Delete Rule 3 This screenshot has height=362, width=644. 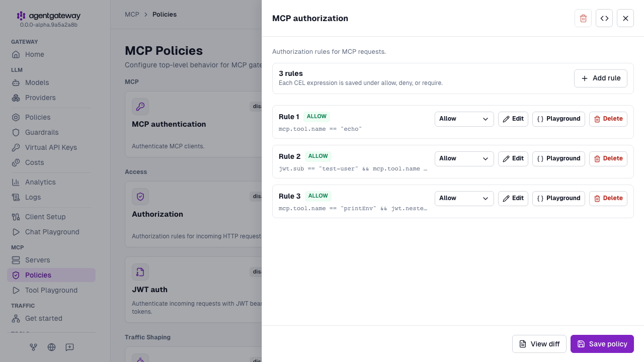click(608, 198)
